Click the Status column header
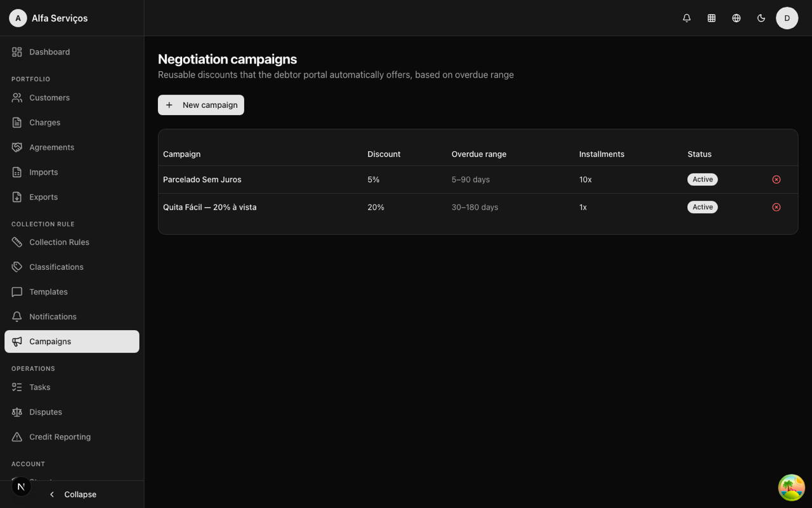 [700, 154]
